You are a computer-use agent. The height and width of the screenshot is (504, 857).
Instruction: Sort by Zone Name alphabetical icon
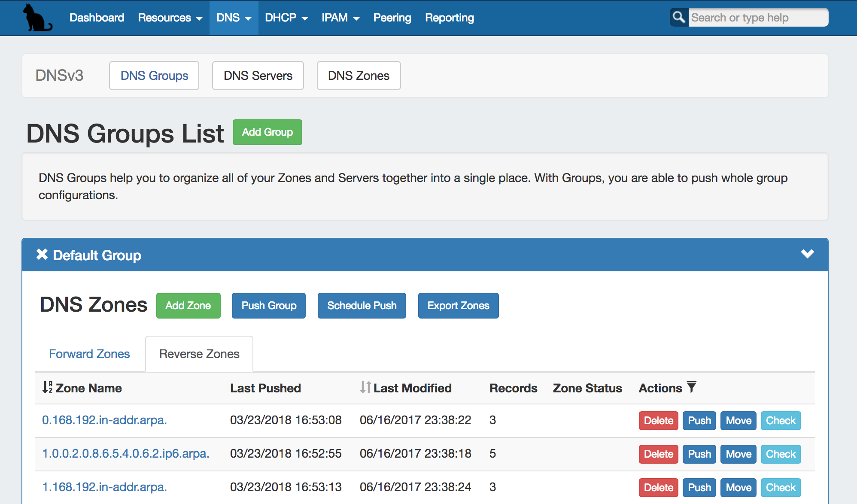pyautogui.click(x=47, y=387)
